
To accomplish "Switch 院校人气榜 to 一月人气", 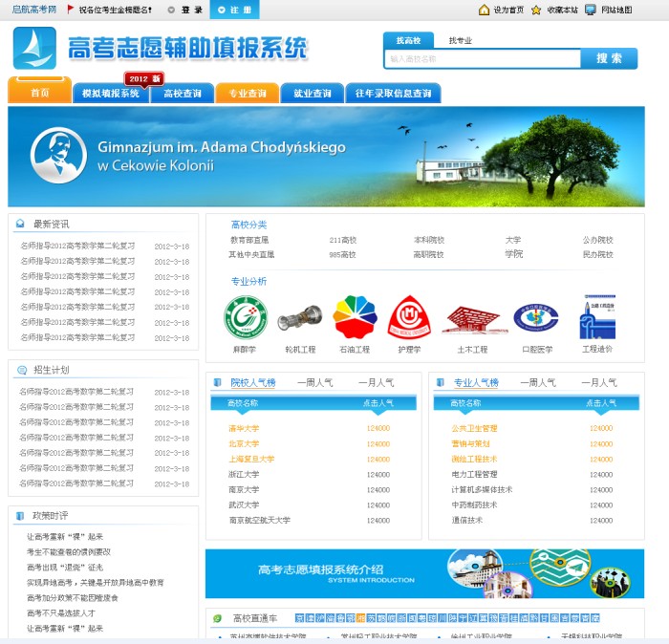I will [377, 382].
